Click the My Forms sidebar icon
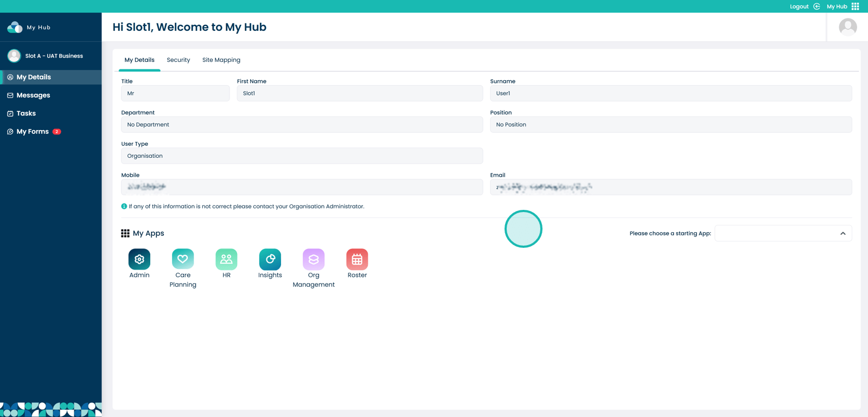The height and width of the screenshot is (417, 868). pos(10,132)
